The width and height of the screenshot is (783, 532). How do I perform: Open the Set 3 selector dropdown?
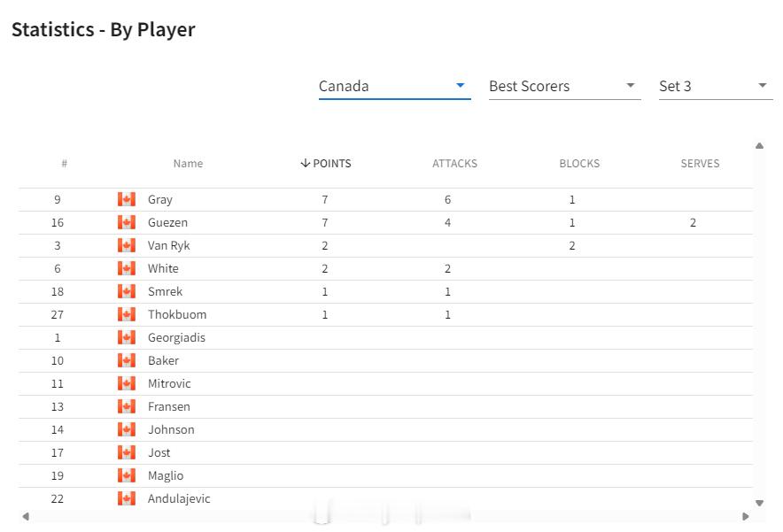coord(716,87)
